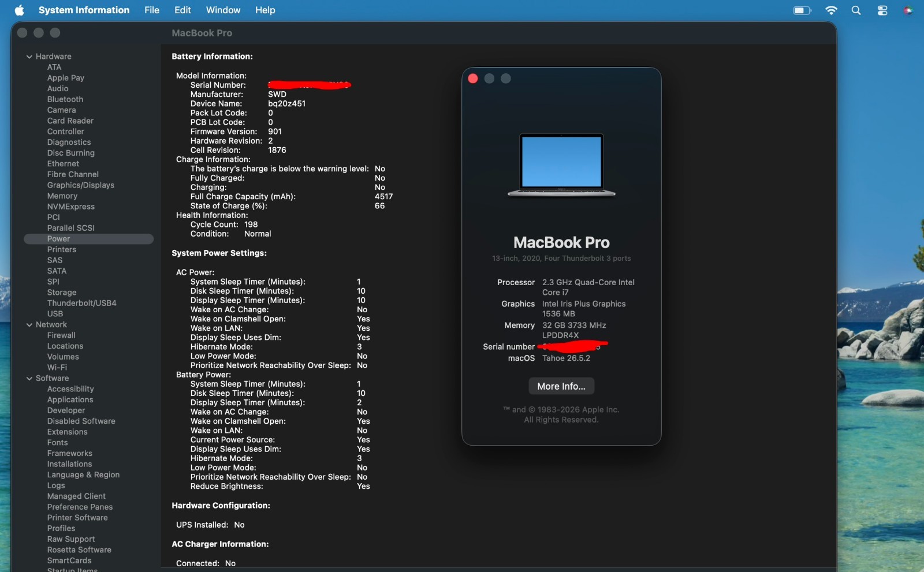The height and width of the screenshot is (572, 924).
Task: Open the Control Center icon
Action: click(882, 10)
